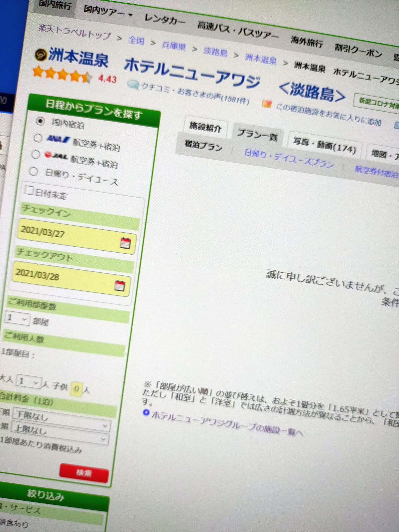399x532 pixels.
Task: Open 航空券付宿泊 link
Action: pyautogui.click(x=376, y=171)
